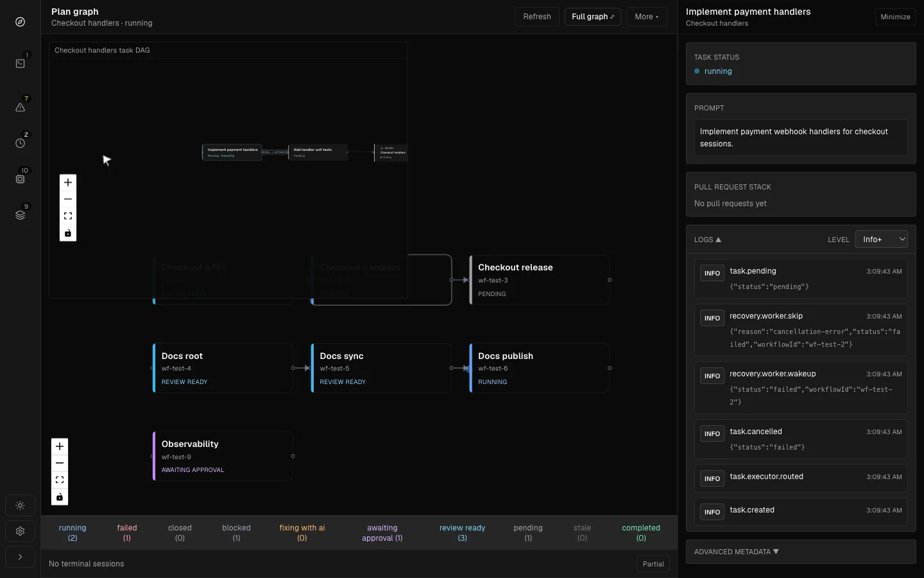Screen dimensions: 924x578
Task: Filter by review ready (3) status
Action: [x=463, y=532]
